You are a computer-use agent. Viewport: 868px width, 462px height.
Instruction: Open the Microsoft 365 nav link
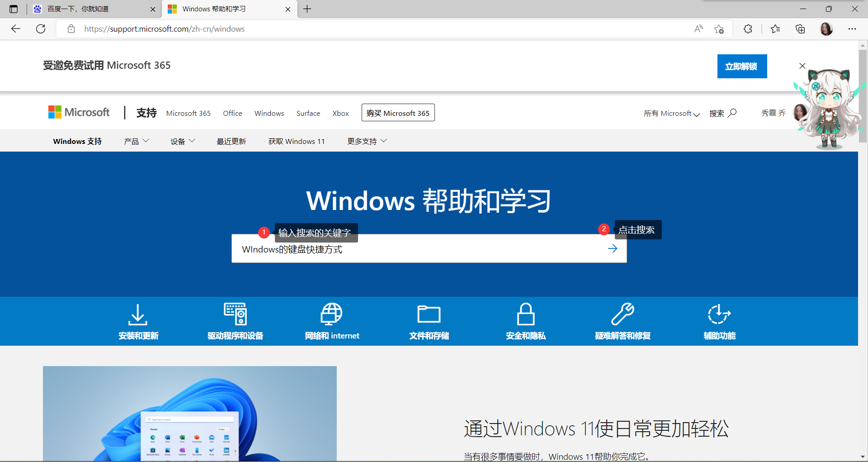(189, 113)
